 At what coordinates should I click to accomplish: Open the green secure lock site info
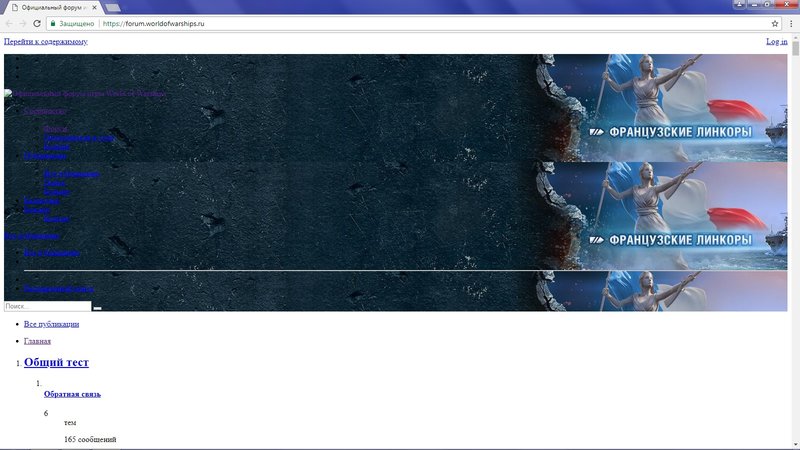coord(53,23)
